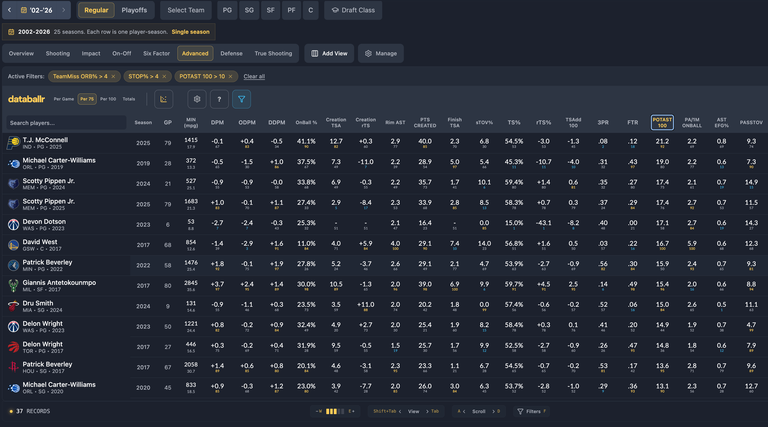Open the Select Team dropdown
Screen dimensions: 768x427
[x=186, y=10]
